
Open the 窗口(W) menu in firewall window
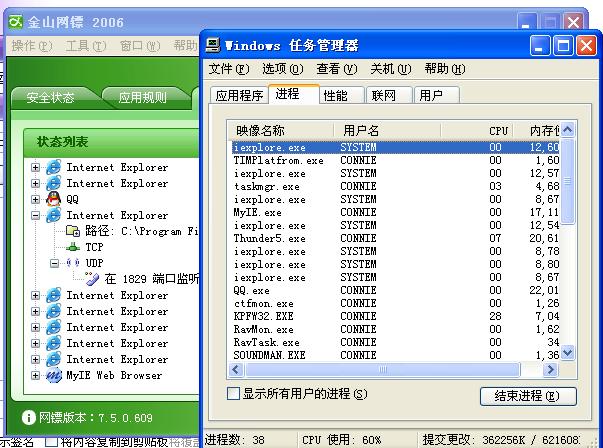(140, 46)
